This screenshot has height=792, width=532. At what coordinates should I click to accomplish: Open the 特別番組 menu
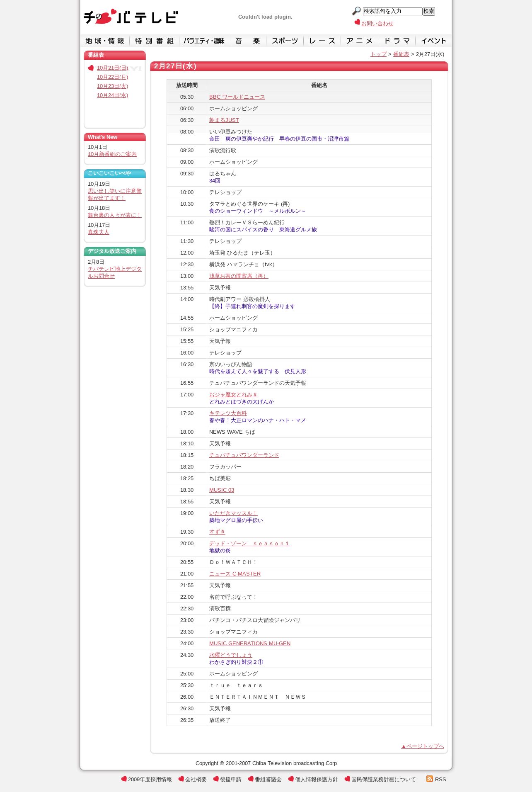[155, 41]
